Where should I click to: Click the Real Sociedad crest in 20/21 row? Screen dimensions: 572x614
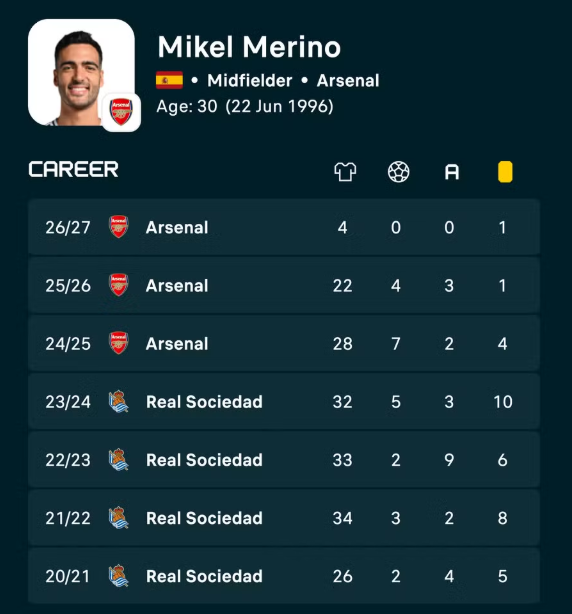coord(119,576)
